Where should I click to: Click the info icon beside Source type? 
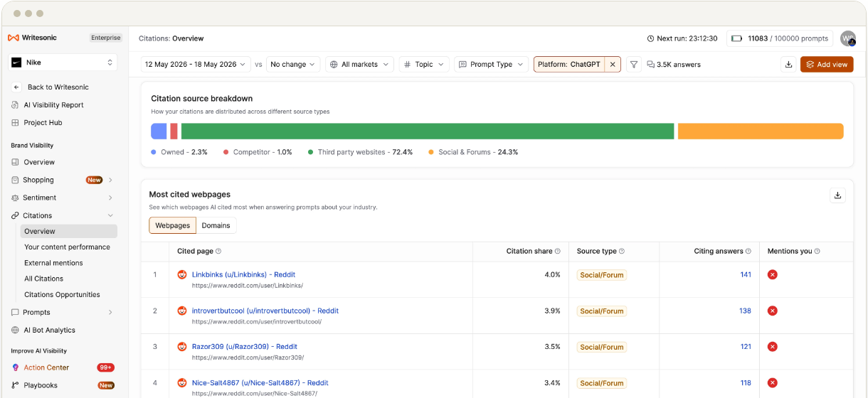click(622, 251)
